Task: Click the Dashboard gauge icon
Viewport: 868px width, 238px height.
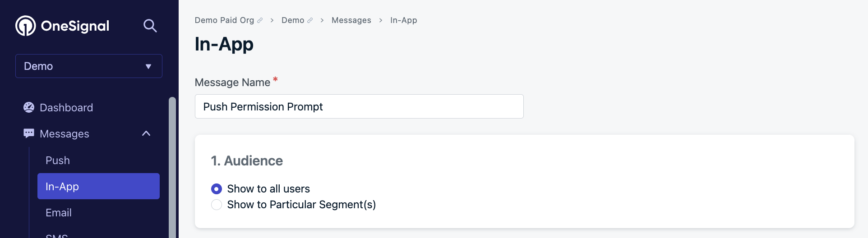Action: click(29, 107)
